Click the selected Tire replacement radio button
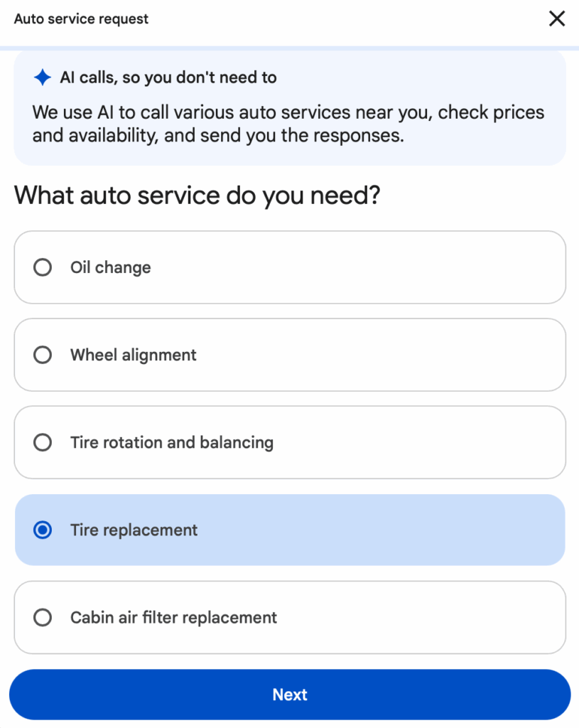This screenshot has width=579, height=728. [x=43, y=530]
